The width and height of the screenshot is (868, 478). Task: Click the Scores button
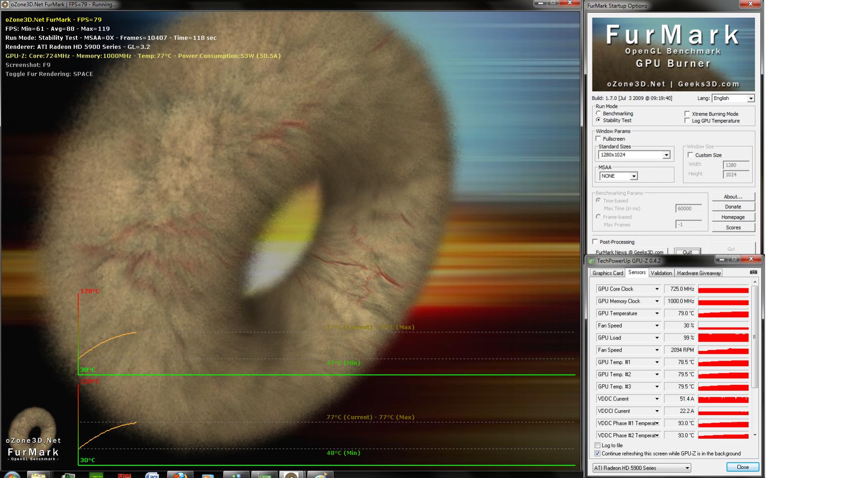tap(733, 228)
